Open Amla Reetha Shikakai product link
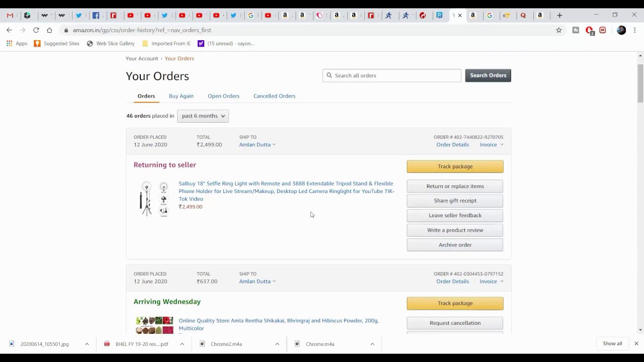 click(278, 324)
